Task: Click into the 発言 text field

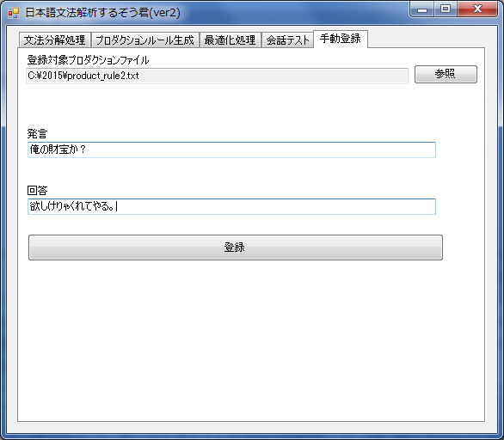Action: point(231,150)
